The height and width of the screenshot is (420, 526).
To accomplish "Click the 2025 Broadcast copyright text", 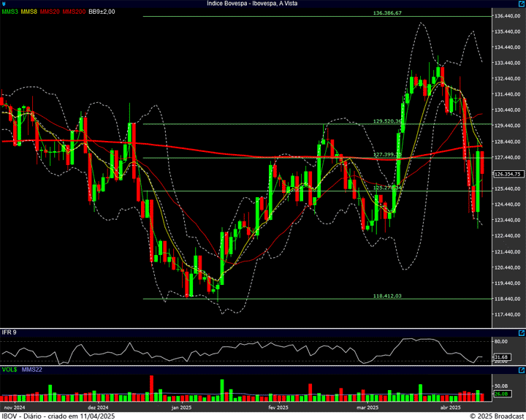I will [x=496, y=416].
